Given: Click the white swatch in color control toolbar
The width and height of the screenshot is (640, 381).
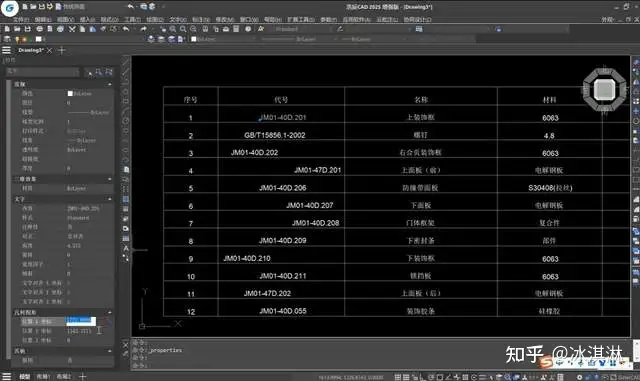Looking at the screenshot, I should 194,39.
